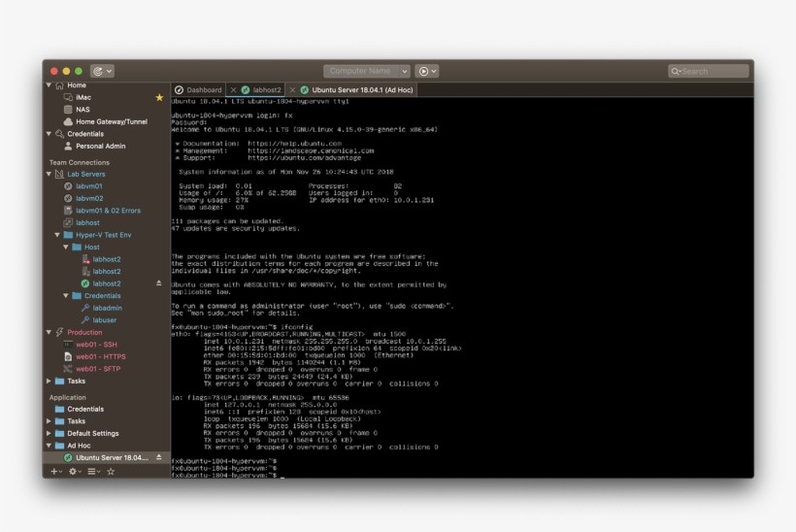Click the add item plus button
This screenshot has width=796, height=532.
[56, 471]
